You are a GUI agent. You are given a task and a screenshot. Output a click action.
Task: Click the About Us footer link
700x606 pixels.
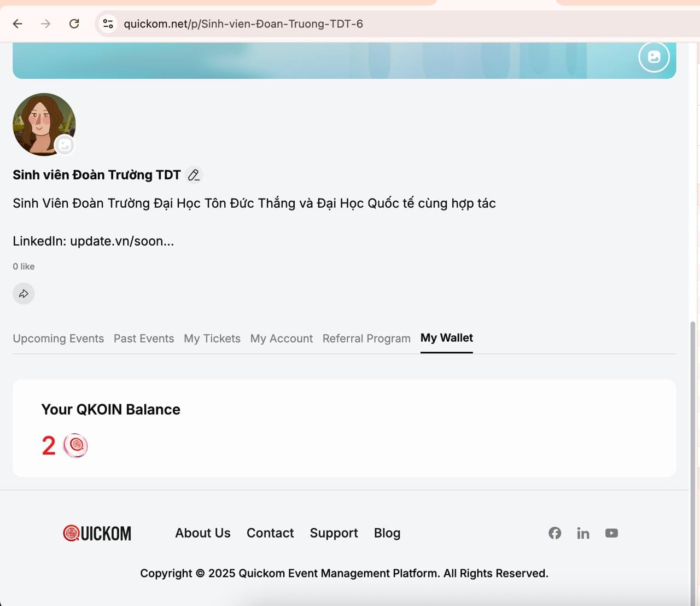[203, 533]
